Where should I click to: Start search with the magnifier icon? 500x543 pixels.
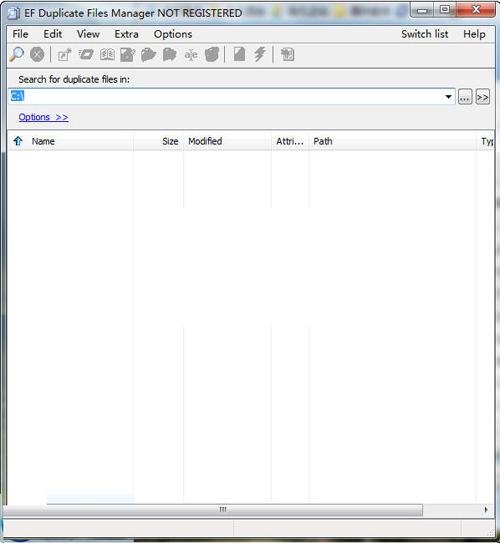tap(16, 54)
